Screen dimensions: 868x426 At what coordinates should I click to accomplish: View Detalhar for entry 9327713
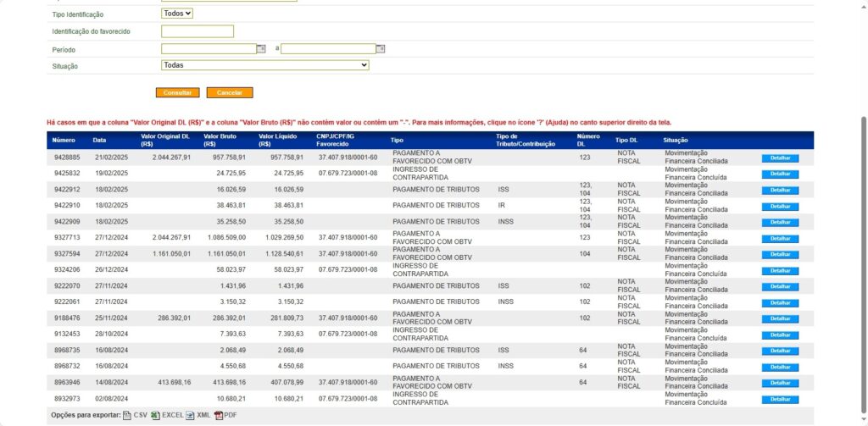click(779, 239)
